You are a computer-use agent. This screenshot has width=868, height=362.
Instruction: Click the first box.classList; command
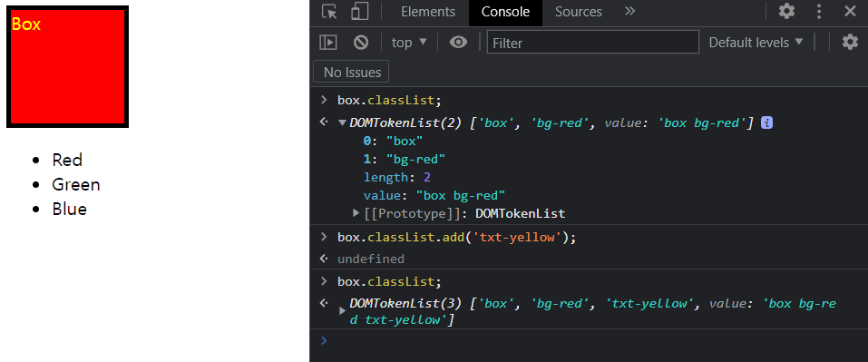[x=389, y=101]
